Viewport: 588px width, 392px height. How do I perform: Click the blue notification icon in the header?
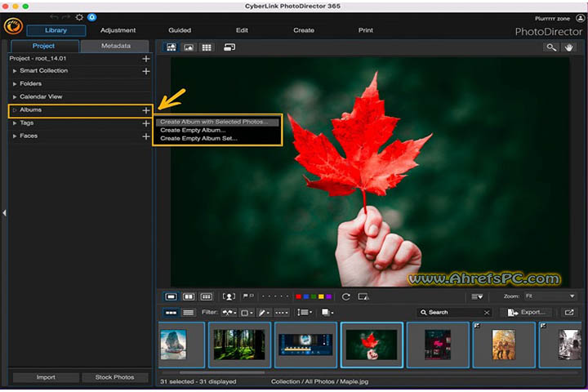(91, 17)
